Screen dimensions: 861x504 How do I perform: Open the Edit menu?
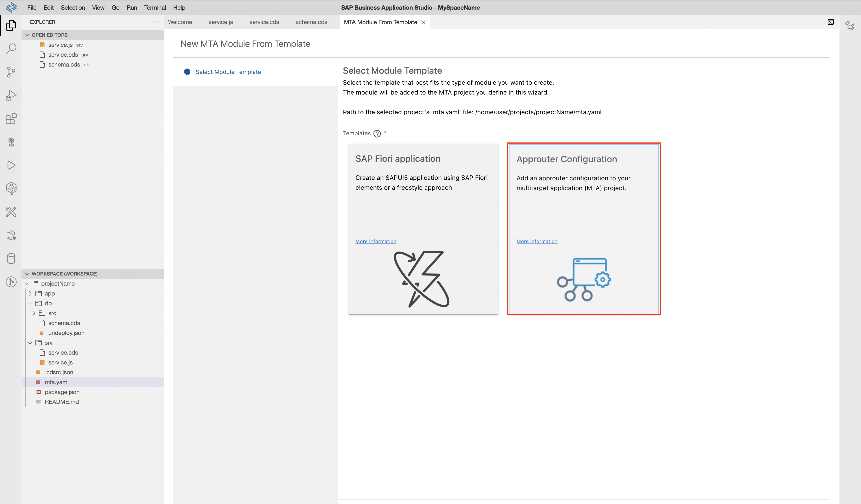48,8
